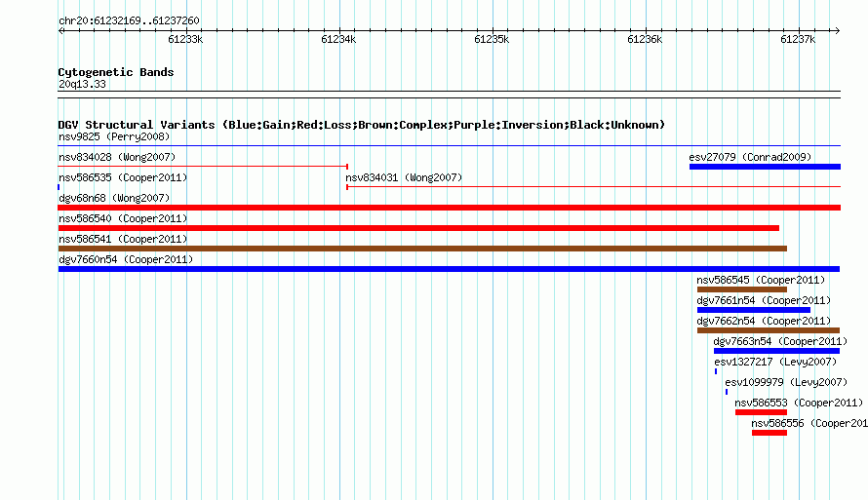Click the 61233k ruler mark

click(x=185, y=39)
